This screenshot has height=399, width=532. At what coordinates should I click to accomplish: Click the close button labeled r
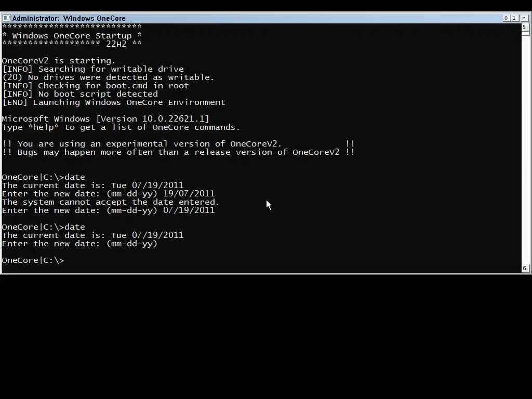524,18
